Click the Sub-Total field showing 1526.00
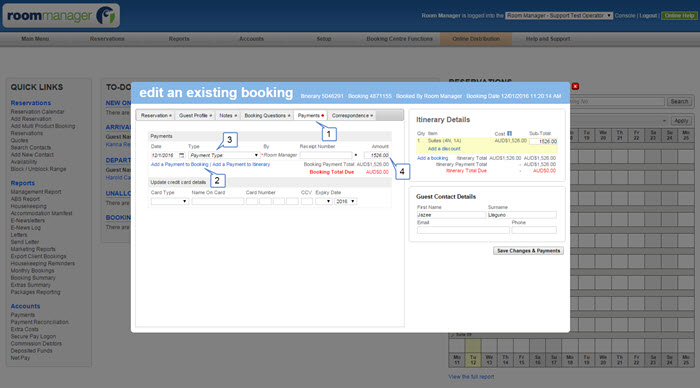 pos(543,141)
